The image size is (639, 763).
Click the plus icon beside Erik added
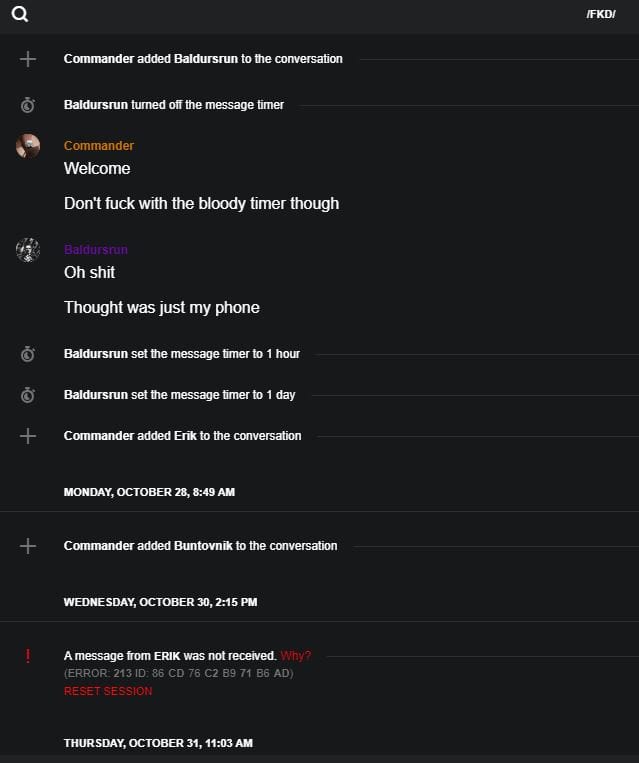tap(28, 436)
